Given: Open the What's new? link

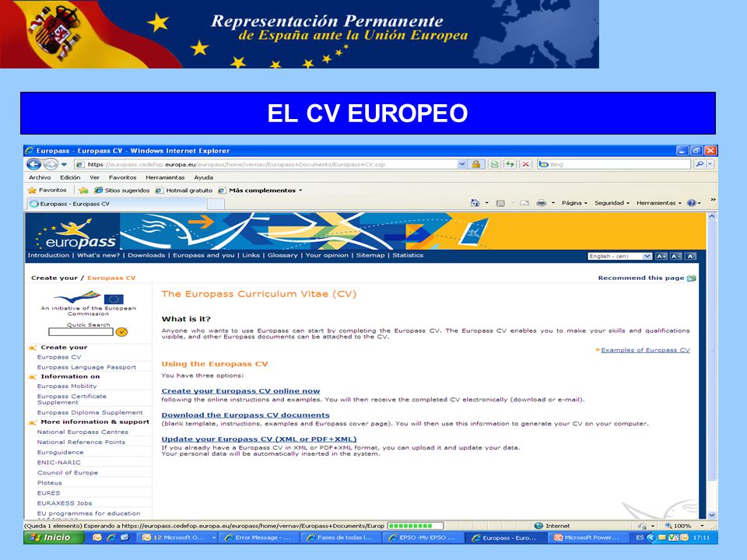Looking at the screenshot, I should click(98, 255).
